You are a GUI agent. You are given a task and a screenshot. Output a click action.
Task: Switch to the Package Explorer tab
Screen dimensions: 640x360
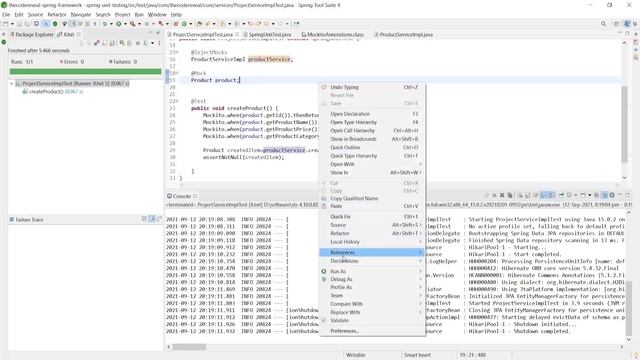pos(32,35)
